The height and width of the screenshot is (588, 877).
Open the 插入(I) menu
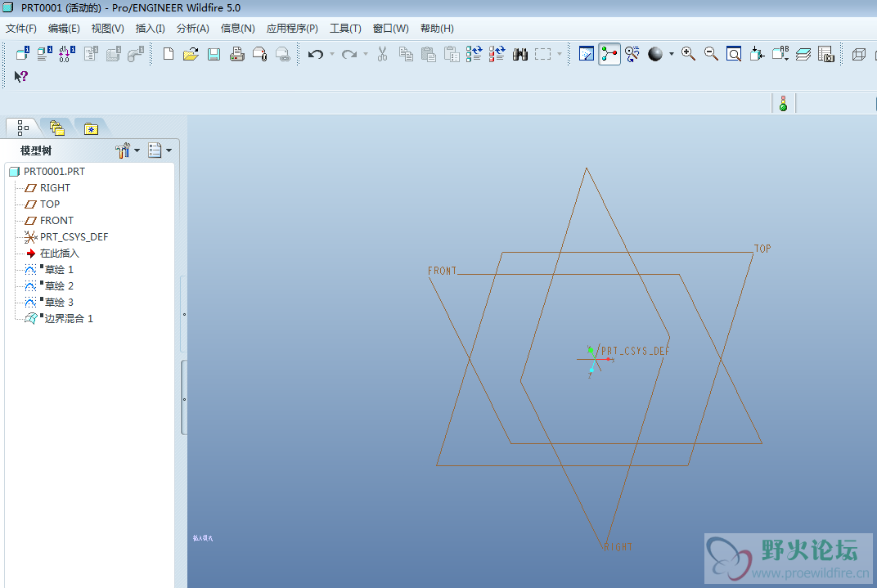150,29
